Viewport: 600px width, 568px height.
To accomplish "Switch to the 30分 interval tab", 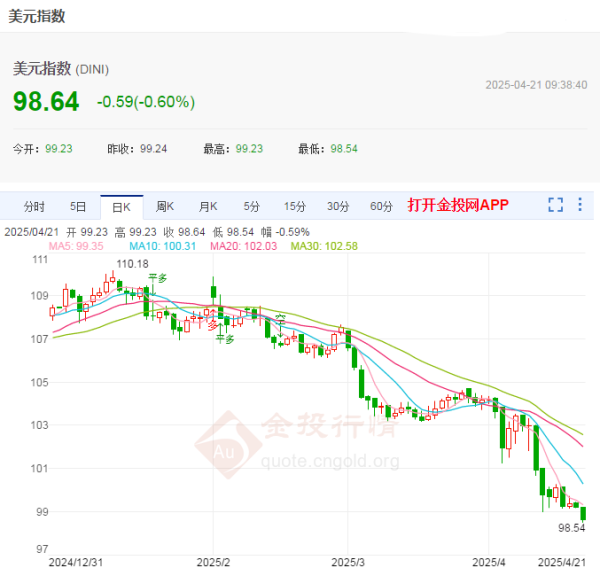I will (338, 207).
